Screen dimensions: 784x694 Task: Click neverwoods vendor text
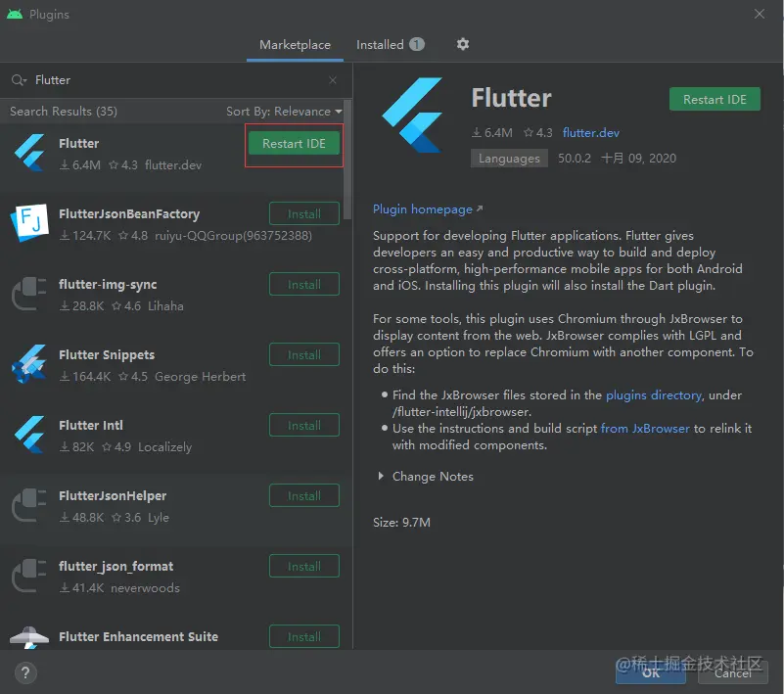[x=145, y=588]
